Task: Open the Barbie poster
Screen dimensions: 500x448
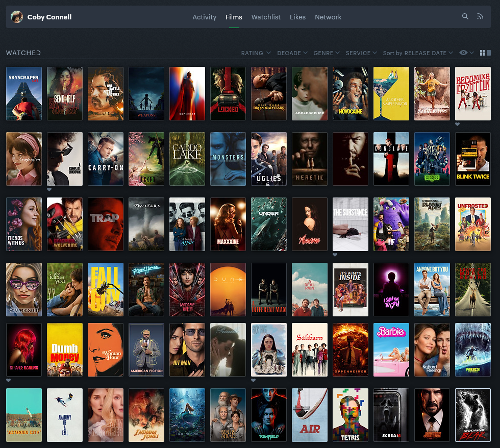Action: pos(391,350)
